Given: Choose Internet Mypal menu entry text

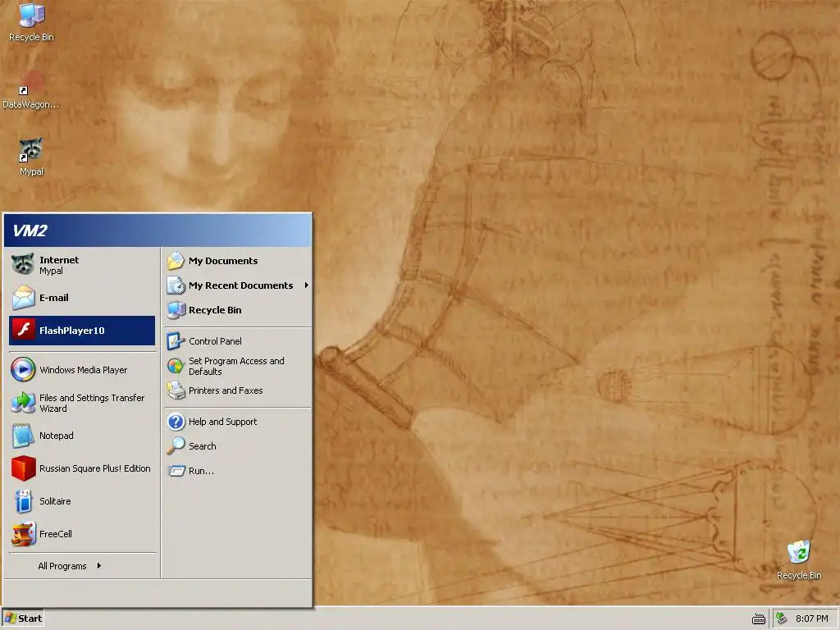Looking at the screenshot, I should (59, 265).
